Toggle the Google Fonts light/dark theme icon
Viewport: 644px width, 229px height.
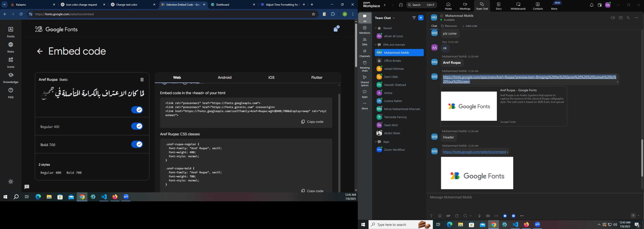[x=11, y=182]
